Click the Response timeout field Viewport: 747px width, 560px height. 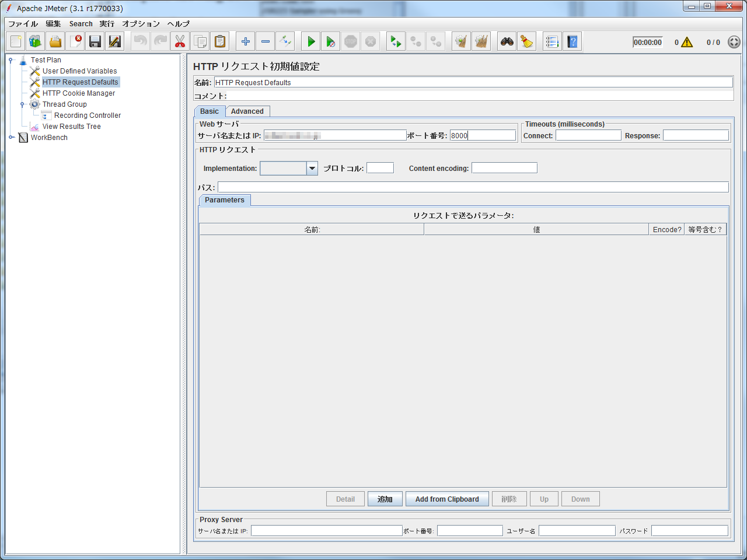coord(696,135)
